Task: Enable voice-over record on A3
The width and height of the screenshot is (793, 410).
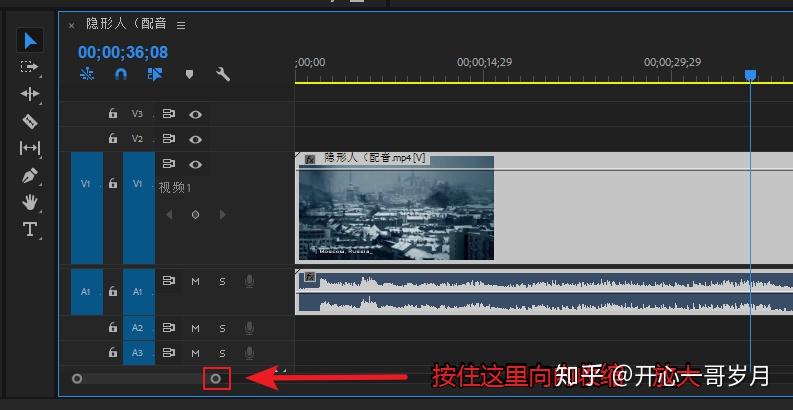Action: (249, 352)
